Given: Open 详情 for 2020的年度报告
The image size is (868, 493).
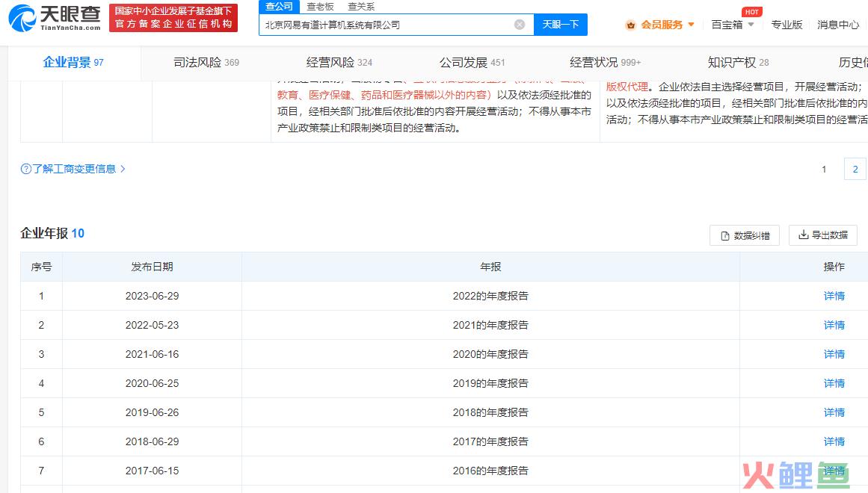Looking at the screenshot, I should click(834, 354).
